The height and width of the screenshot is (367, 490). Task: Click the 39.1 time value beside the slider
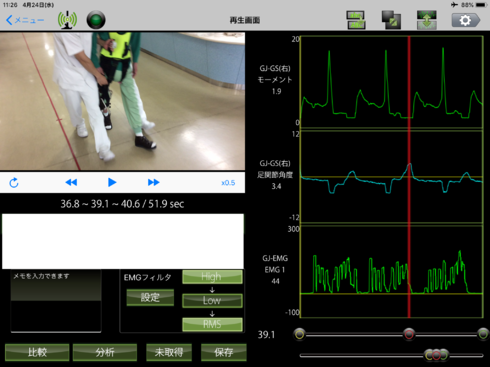[266, 335]
